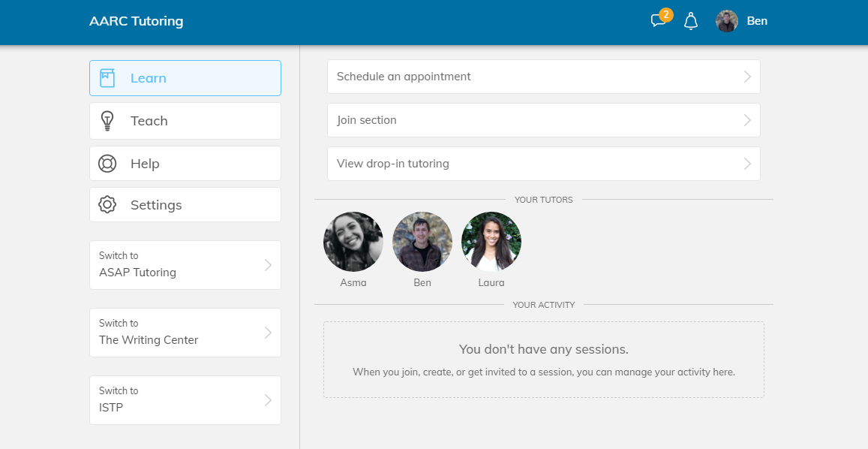Expand the Join section chevron

(747, 120)
